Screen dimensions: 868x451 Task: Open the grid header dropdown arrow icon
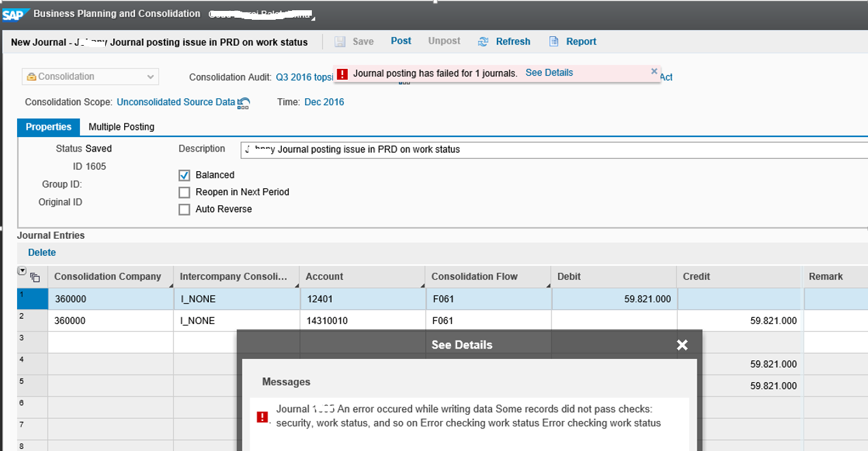click(x=22, y=272)
